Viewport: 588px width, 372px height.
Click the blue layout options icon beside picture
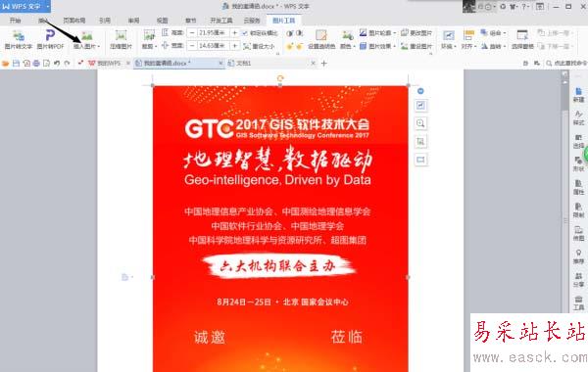(420, 91)
